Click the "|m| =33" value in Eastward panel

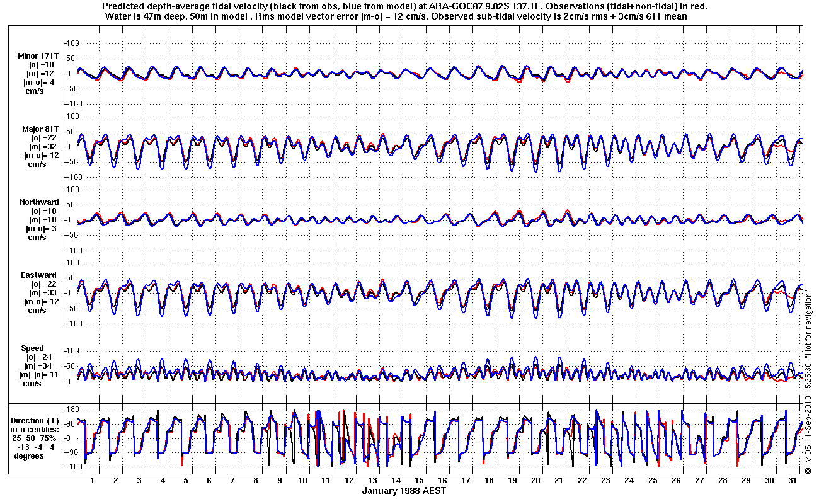(42, 293)
